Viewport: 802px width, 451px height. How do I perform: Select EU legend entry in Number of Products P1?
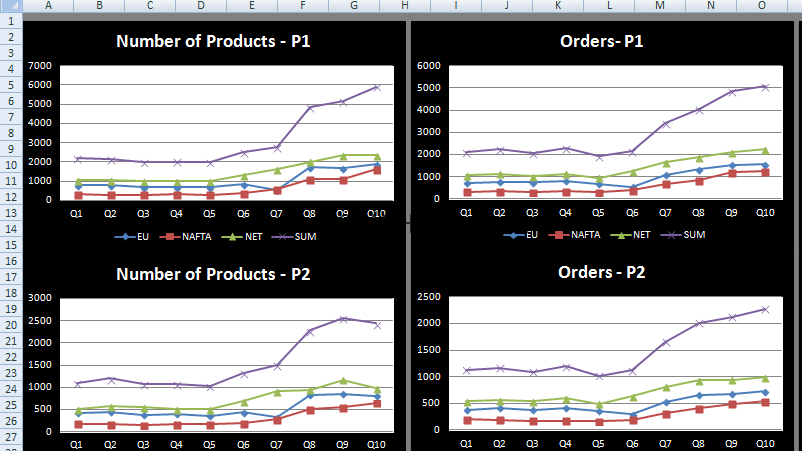click(138, 236)
